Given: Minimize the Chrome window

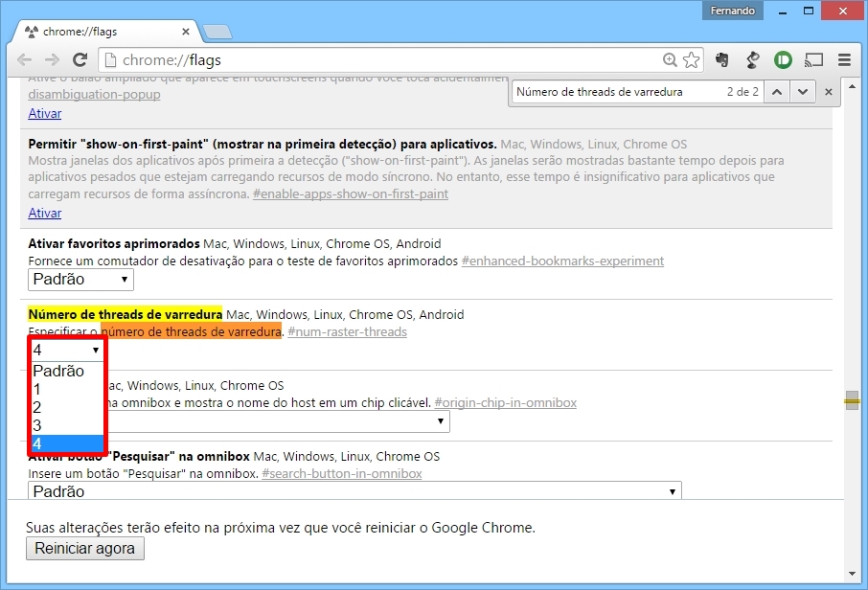Looking at the screenshot, I should coord(782,11).
